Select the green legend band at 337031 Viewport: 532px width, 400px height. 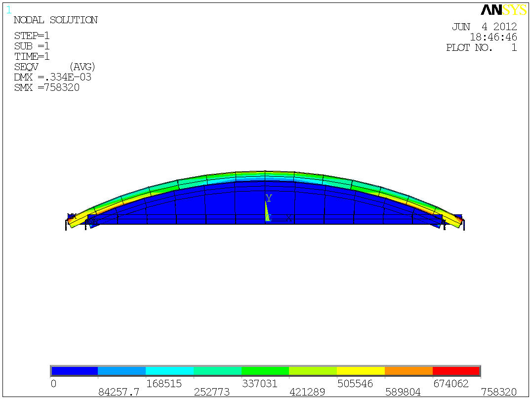pyautogui.click(x=265, y=371)
